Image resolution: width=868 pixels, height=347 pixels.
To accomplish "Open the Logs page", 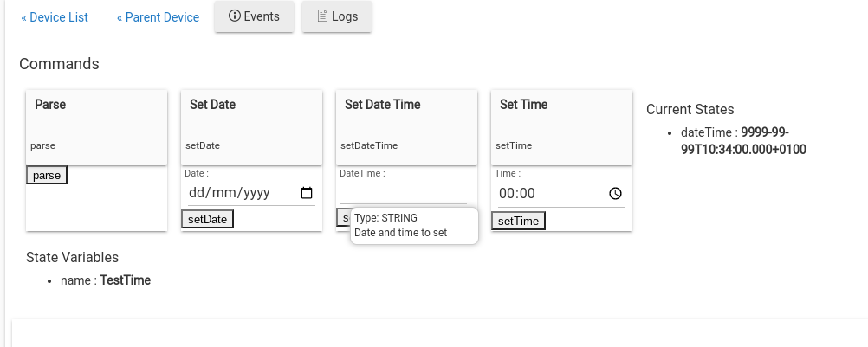I will [337, 16].
